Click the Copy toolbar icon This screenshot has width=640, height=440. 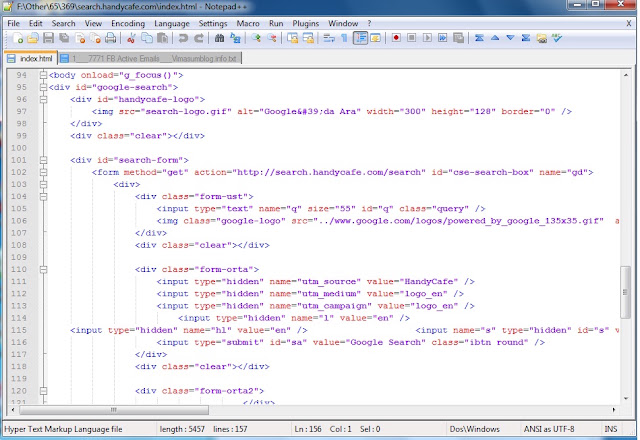point(147,38)
